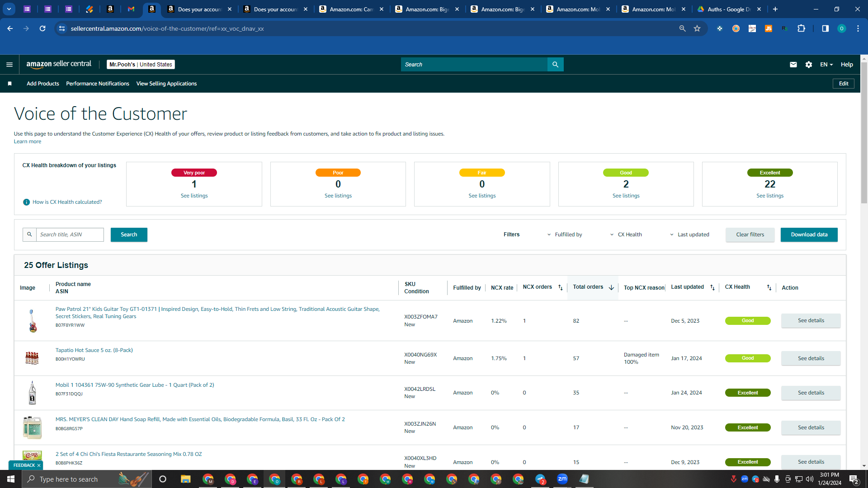
Task: Open the Chrome Extensions puzzle icon
Action: (801, 28)
